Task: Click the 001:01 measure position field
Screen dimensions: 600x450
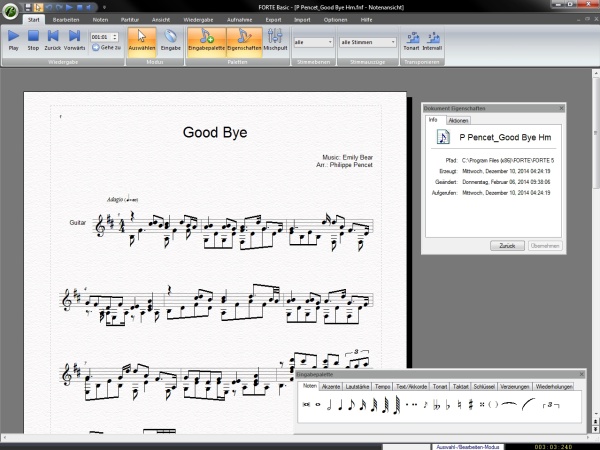Action: coord(101,37)
